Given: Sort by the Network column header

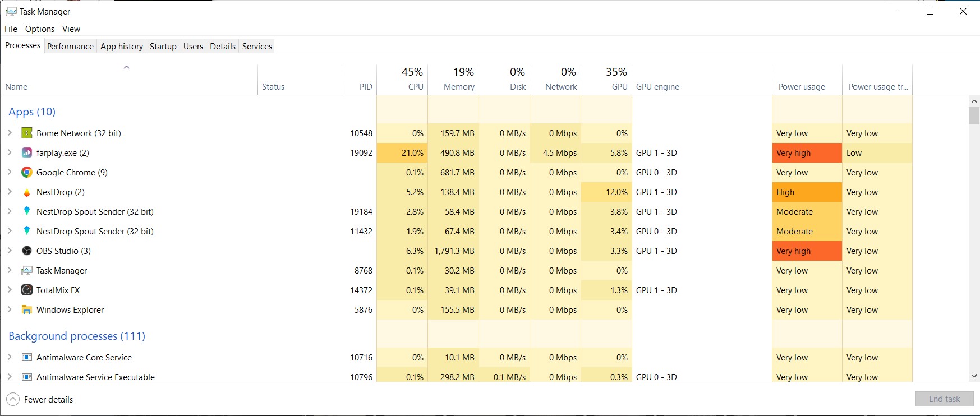Looking at the screenshot, I should coord(555,80).
